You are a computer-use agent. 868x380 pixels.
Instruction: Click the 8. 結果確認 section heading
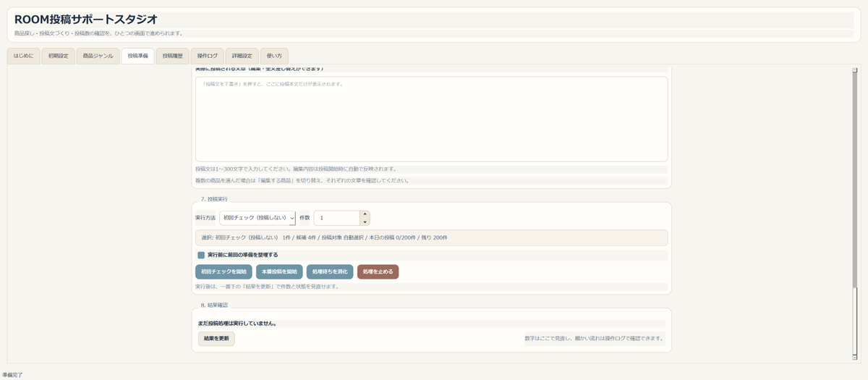click(216, 305)
